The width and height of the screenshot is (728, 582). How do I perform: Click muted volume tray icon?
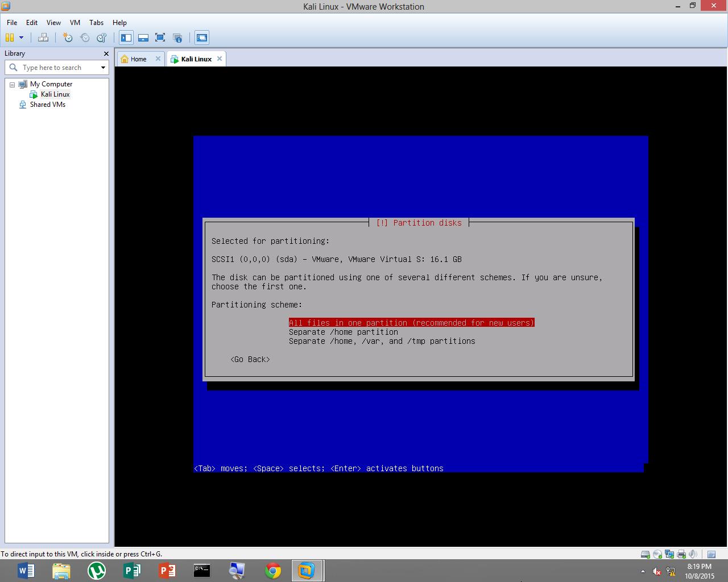pyautogui.click(x=656, y=571)
